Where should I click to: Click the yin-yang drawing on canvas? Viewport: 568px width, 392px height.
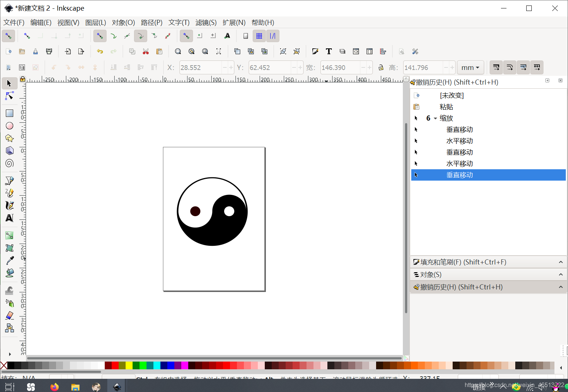click(212, 212)
